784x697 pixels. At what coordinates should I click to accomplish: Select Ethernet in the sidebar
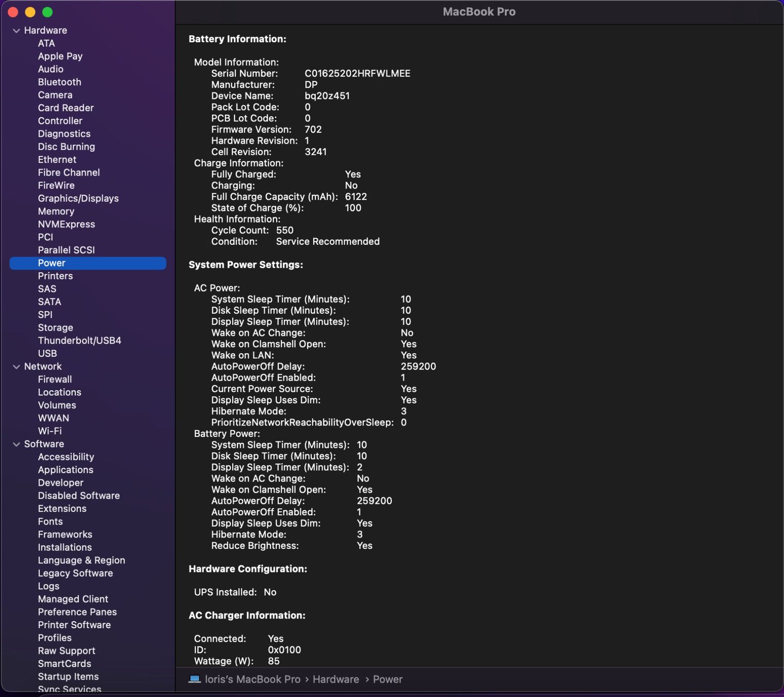(x=57, y=160)
